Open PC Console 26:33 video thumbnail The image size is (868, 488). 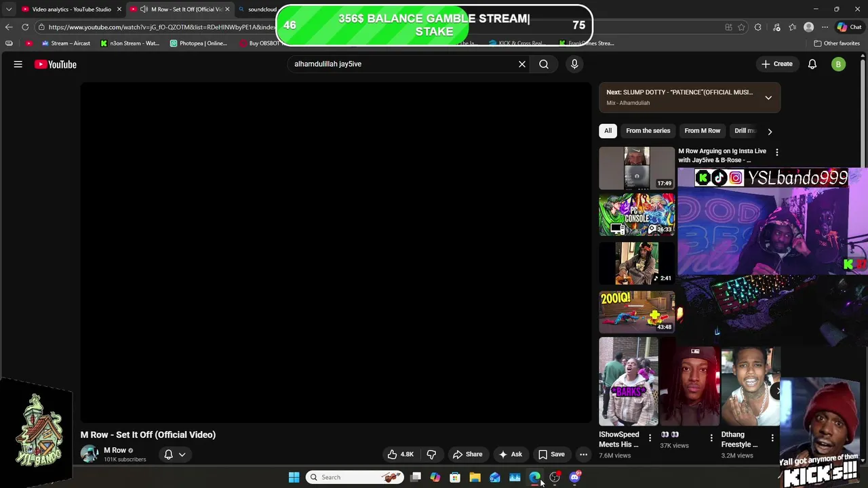point(637,215)
